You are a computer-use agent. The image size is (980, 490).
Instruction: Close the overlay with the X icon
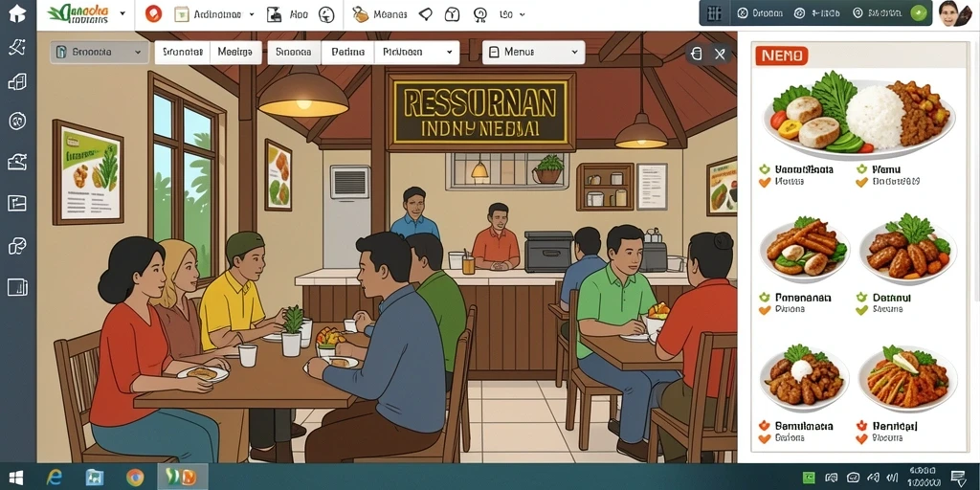(720, 54)
